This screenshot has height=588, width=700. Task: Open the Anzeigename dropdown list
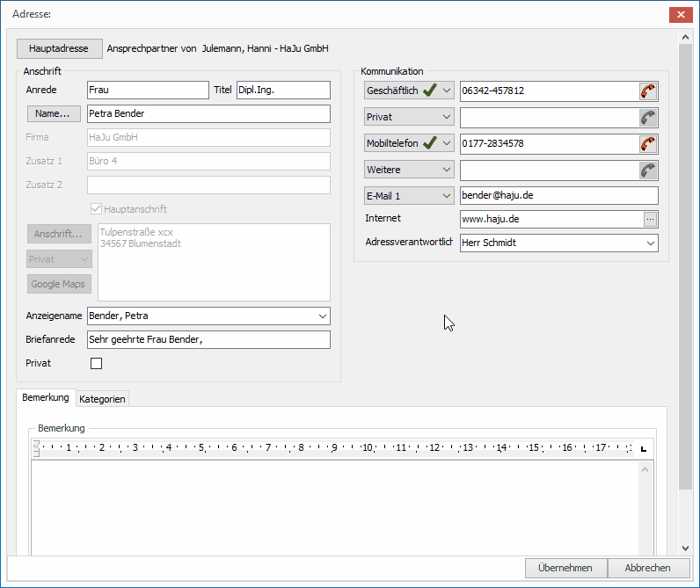323,316
